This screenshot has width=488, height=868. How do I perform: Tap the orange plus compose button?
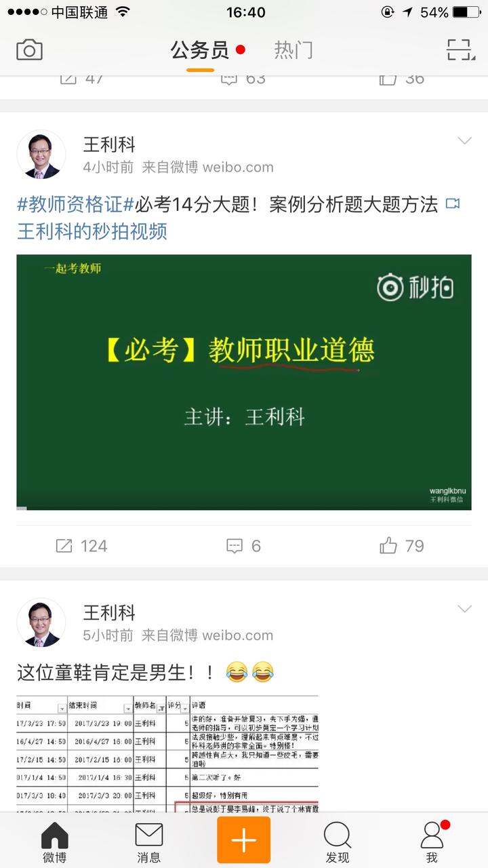(243, 840)
